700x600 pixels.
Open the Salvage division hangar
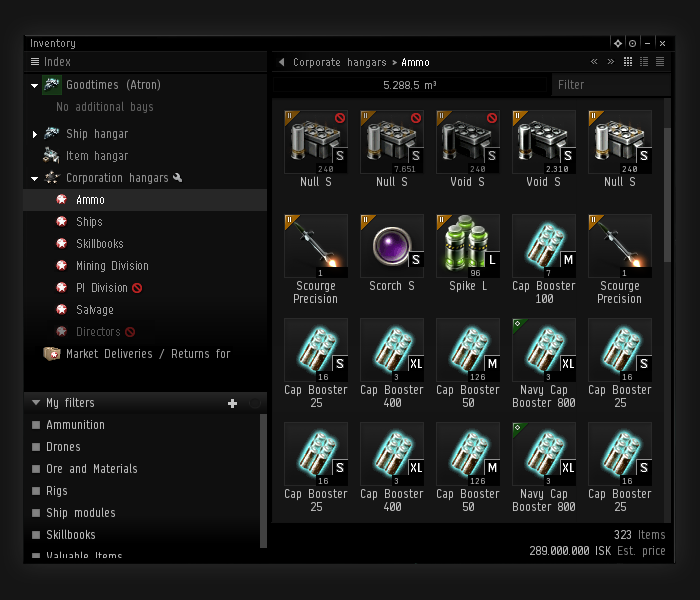[x=145, y=310]
